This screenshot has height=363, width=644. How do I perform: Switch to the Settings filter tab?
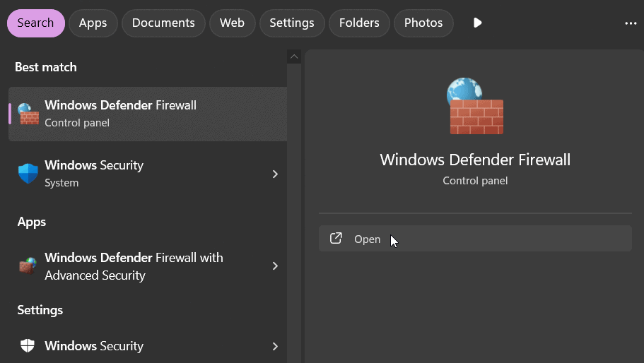(x=292, y=23)
